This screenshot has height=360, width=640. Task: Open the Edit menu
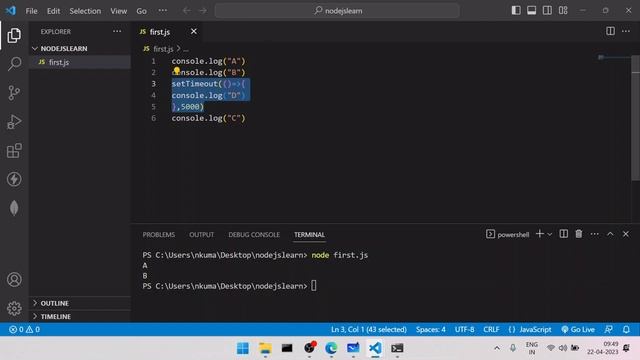[53, 11]
